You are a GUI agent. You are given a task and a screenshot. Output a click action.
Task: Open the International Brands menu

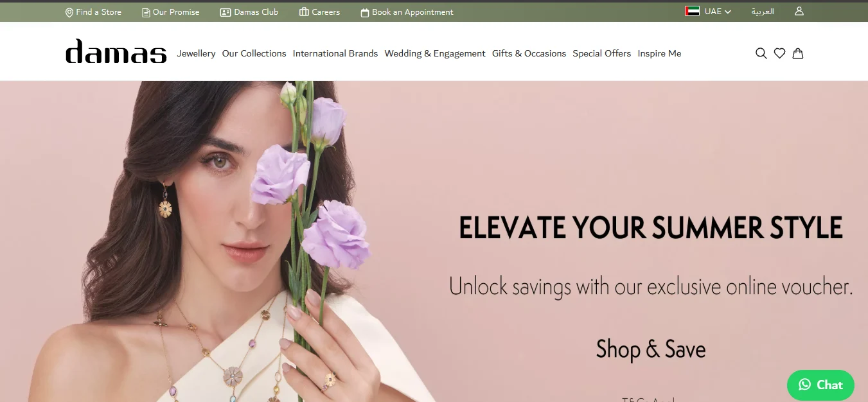pyautogui.click(x=335, y=53)
